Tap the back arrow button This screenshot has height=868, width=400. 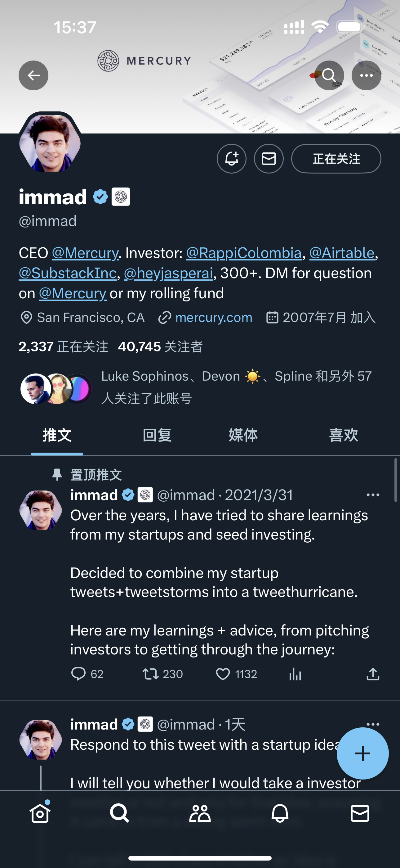pos(33,75)
